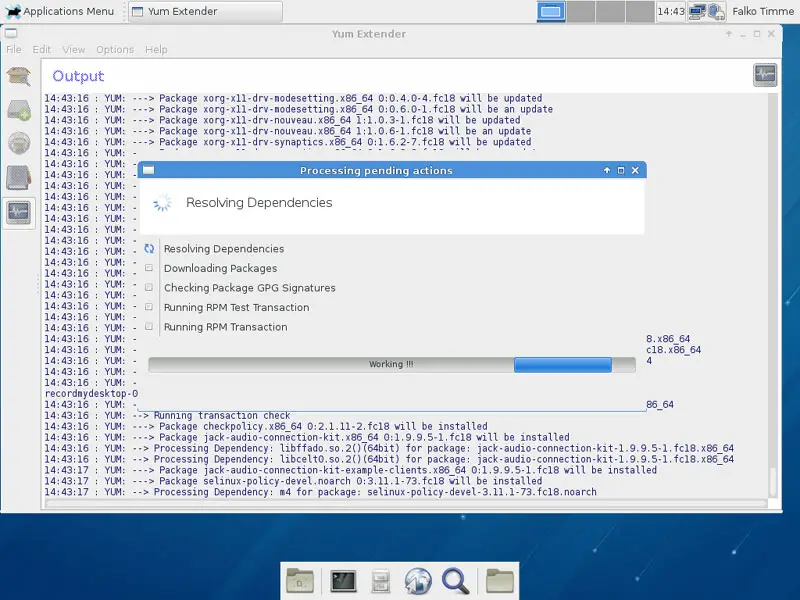Click the network connection tray icon
This screenshot has width=800, height=600.
tap(696, 11)
